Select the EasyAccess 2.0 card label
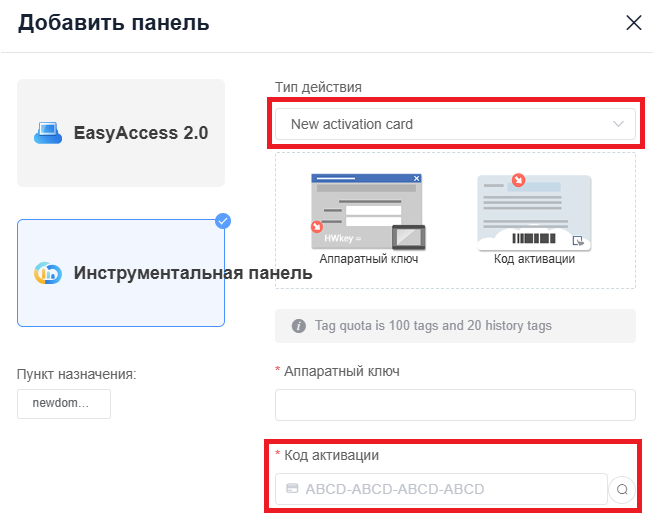Screen dimensions: 659x515 click(x=141, y=133)
